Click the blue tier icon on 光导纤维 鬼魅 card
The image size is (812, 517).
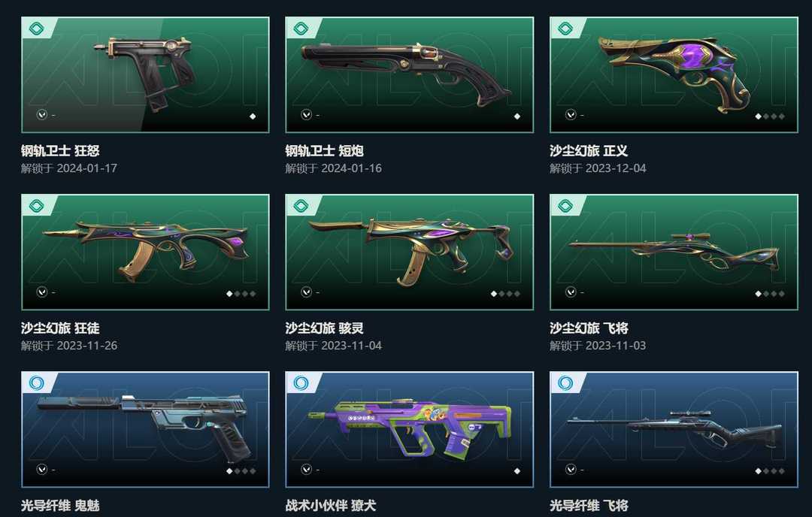[36, 383]
